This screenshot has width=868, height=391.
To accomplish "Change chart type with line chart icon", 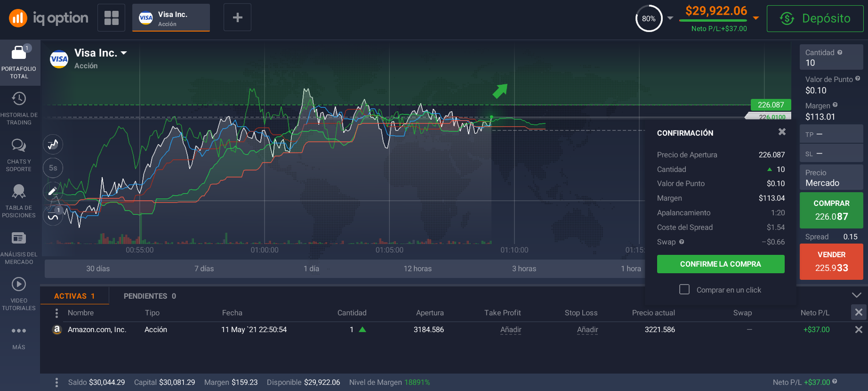I will (x=53, y=144).
